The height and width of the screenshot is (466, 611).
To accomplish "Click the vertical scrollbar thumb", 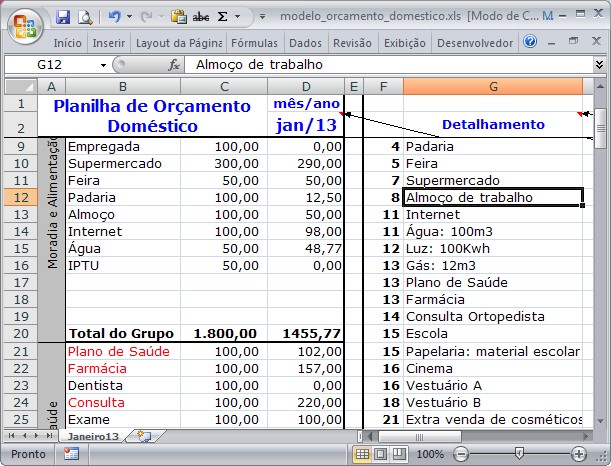I will [600, 128].
